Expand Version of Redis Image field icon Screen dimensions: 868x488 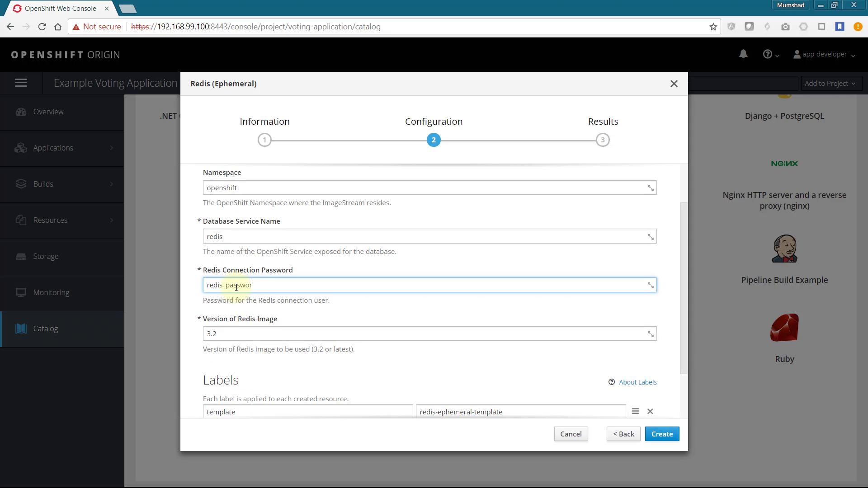pos(651,334)
